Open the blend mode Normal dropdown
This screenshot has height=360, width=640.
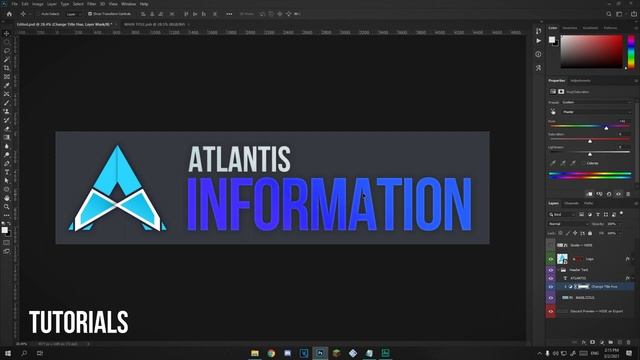tap(568, 224)
